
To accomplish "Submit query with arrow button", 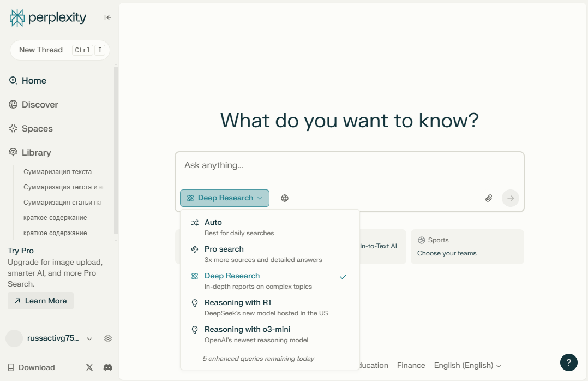I will [x=511, y=198].
